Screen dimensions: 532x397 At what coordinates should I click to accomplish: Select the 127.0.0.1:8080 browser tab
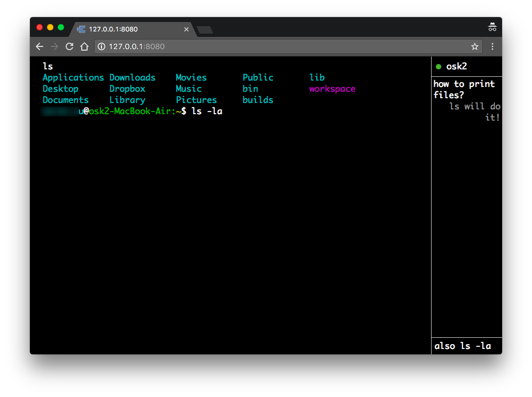coord(132,29)
